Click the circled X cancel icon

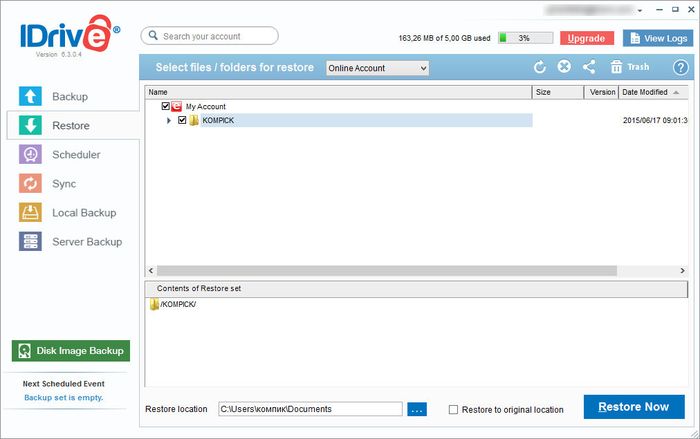564,67
